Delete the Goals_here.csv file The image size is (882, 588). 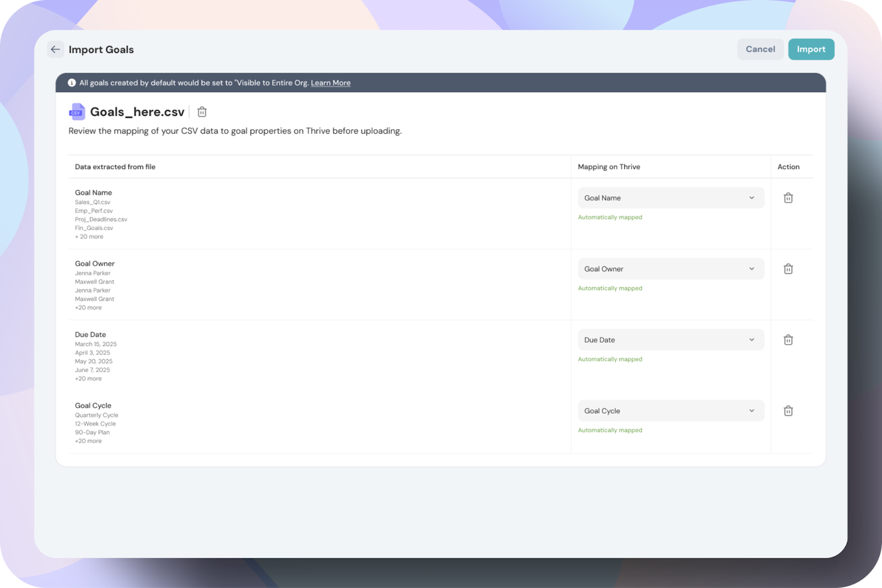pyautogui.click(x=202, y=112)
